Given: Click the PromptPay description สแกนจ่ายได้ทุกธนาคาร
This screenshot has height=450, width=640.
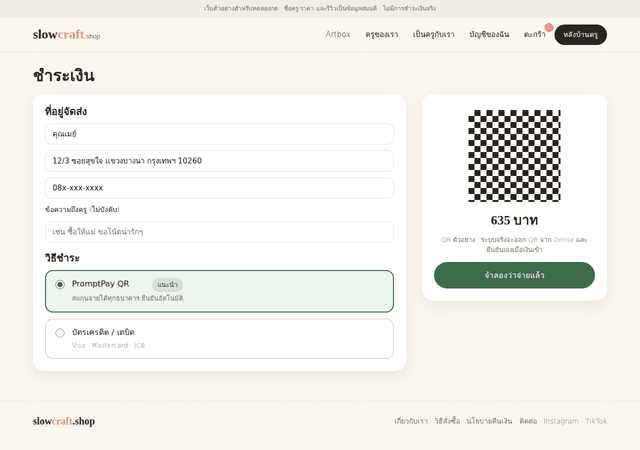Looking at the screenshot, I should (x=127, y=298).
